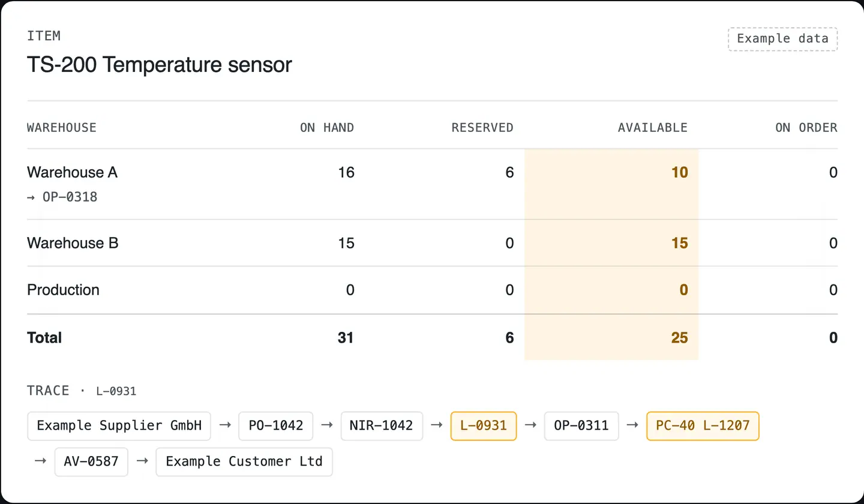Open the OP-0311 trace chip
This screenshot has width=864, height=504.
pyautogui.click(x=581, y=426)
